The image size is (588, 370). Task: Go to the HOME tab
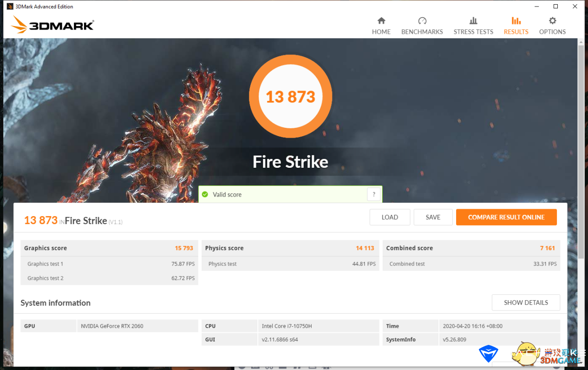pyautogui.click(x=381, y=26)
